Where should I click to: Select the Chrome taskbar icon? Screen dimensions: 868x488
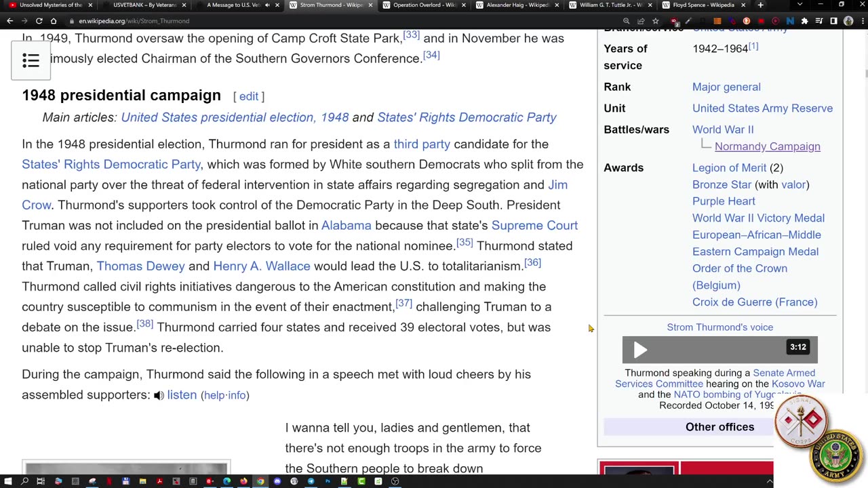pos(260,481)
